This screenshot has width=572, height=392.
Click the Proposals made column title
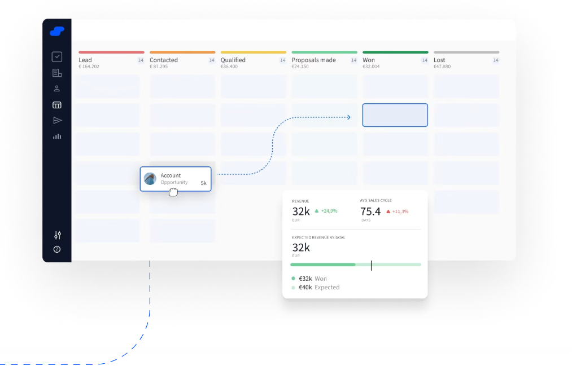pyautogui.click(x=313, y=60)
